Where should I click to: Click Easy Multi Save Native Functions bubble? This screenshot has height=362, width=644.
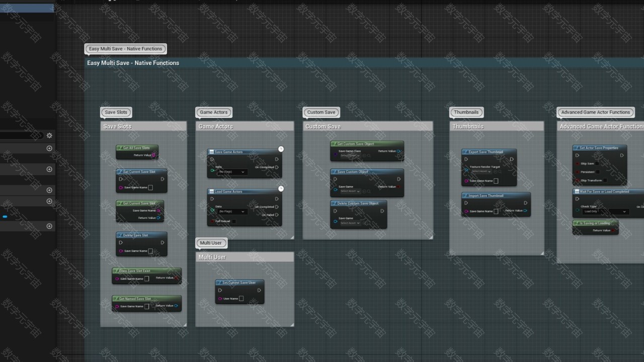125,49
